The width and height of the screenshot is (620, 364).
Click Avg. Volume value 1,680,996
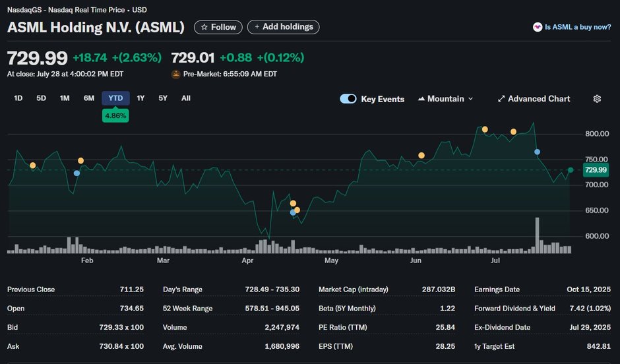(282, 346)
